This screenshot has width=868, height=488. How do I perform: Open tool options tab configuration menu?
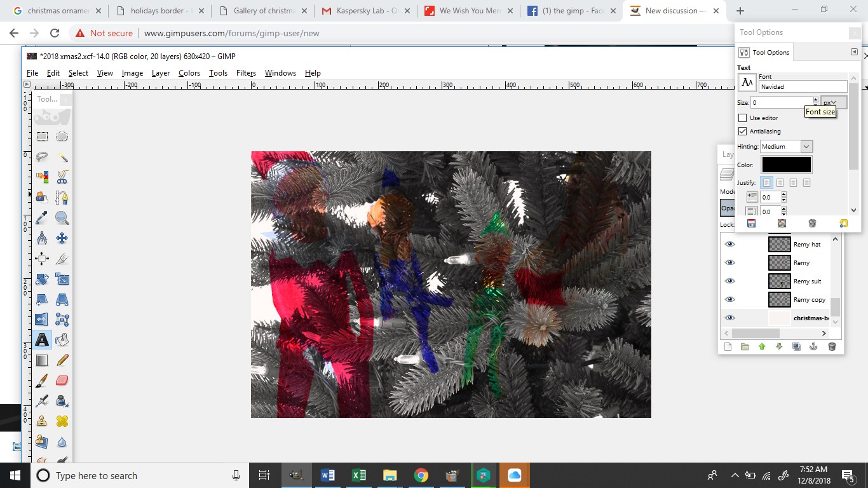coord(854,52)
